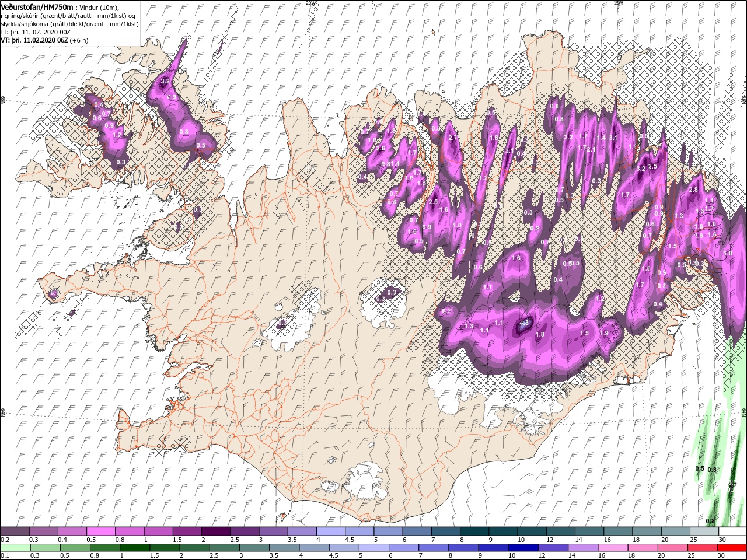
Task: Click the snowfall value '2.8' in east Iceland
Action: point(694,190)
